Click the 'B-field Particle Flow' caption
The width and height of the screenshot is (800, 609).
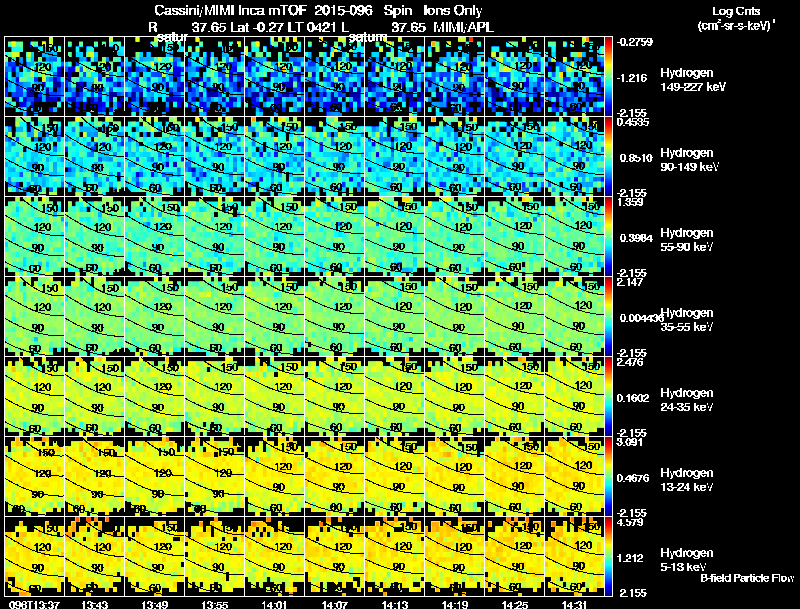(747, 578)
